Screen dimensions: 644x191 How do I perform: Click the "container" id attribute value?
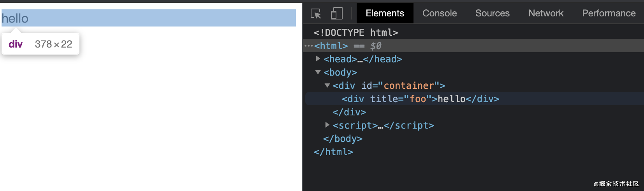[x=409, y=85]
